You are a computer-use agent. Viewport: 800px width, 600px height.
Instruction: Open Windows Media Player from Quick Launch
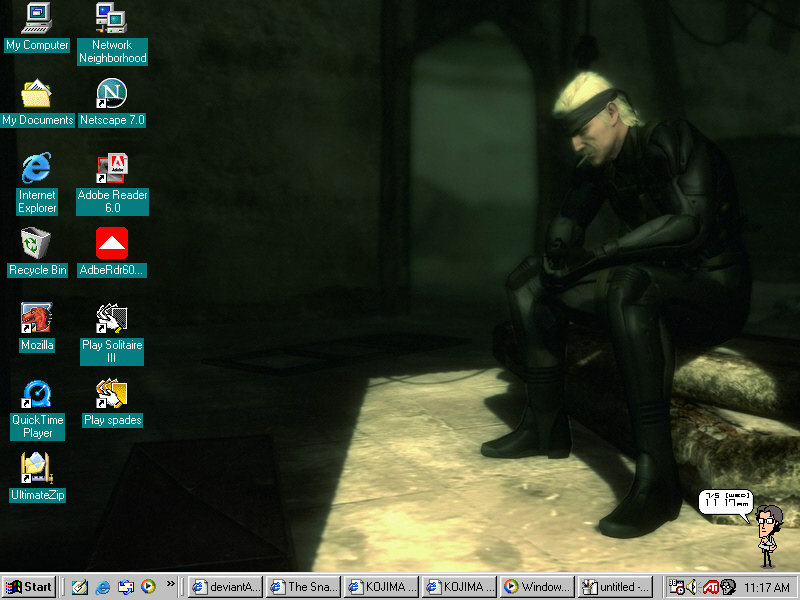click(x=147, y=587)
